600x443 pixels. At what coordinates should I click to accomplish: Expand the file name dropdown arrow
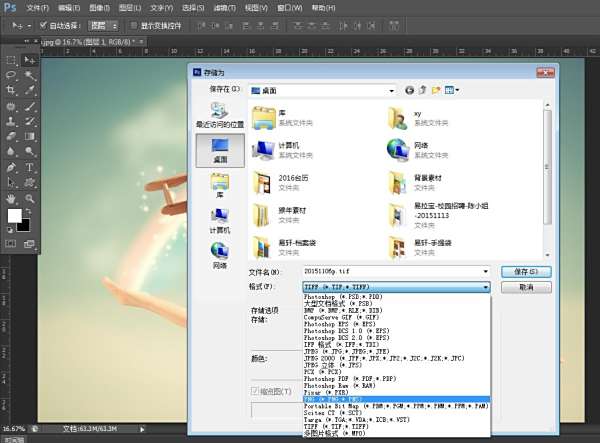click(x=486, y=271)
